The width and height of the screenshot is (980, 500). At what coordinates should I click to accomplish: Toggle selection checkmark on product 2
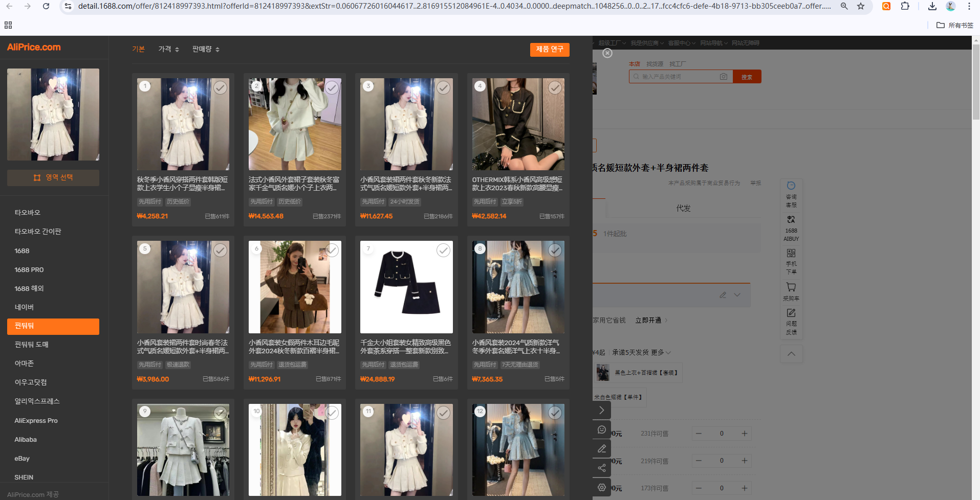click(332, 87)
